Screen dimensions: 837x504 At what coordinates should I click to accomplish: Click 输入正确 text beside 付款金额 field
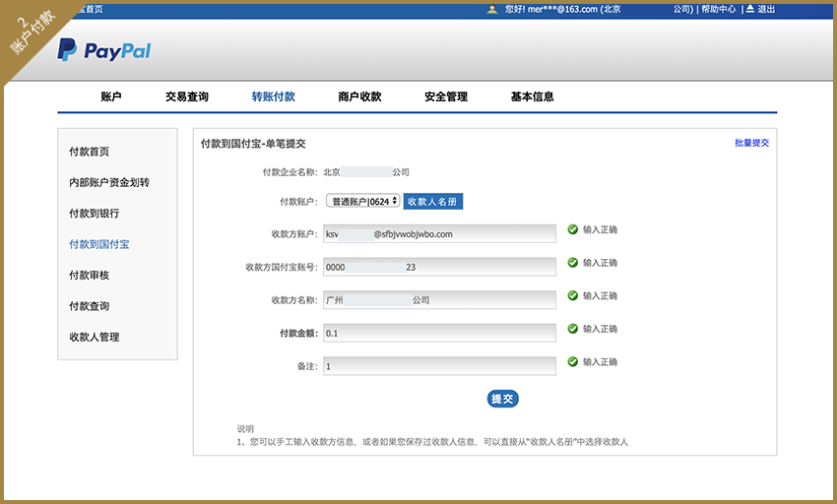click(x=600, y=329)
